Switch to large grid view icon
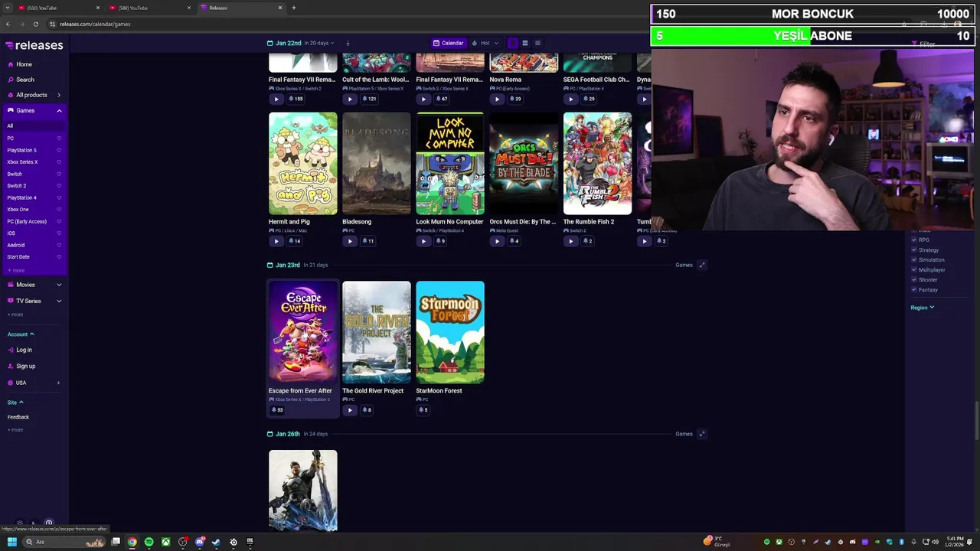The image size is (980, 551). [x=513, y=43]
